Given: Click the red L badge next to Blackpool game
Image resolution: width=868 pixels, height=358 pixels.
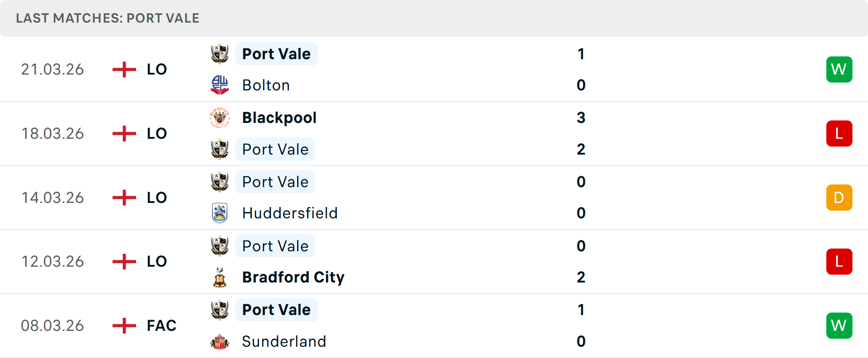Looking at the screenshot, I should [x=839, y=133].
